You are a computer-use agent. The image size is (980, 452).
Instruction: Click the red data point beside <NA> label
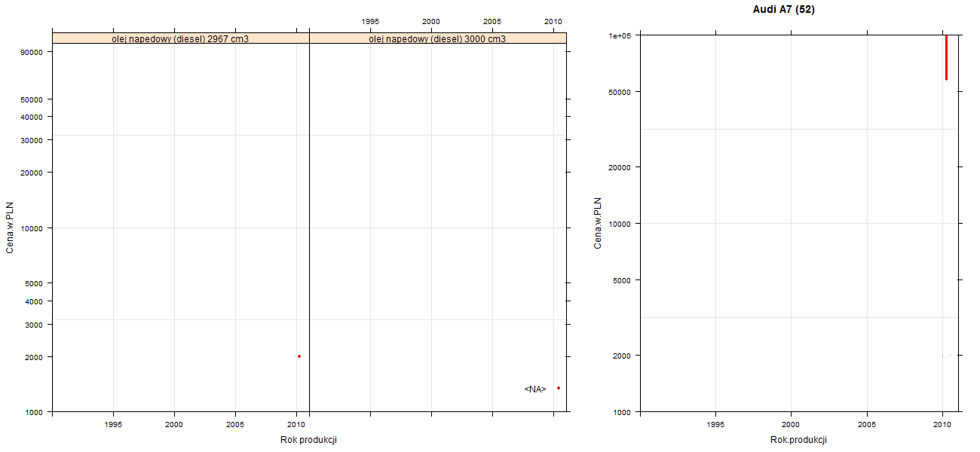[559, 388]
